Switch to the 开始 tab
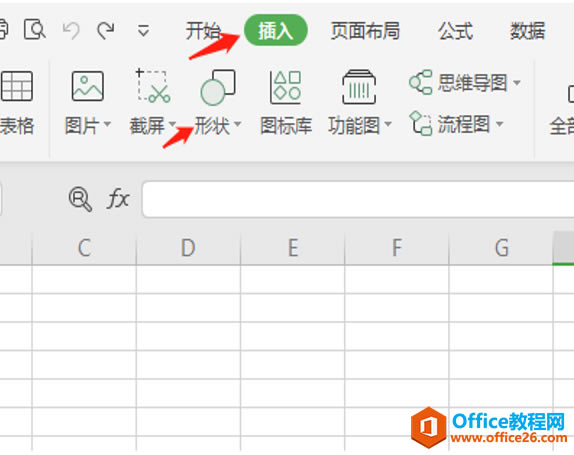The image size is (574, 455). [203, 30]
